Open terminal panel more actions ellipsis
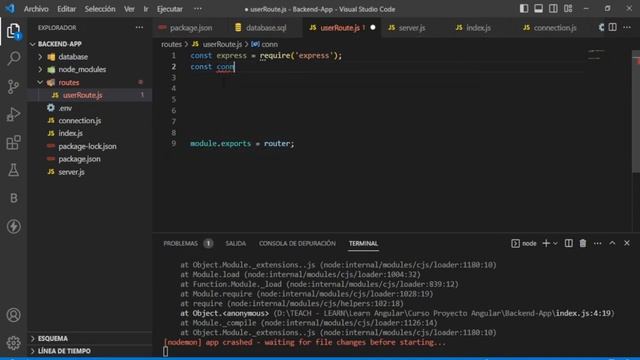This screenshot has height=360, width=640. tap(598, 243)
